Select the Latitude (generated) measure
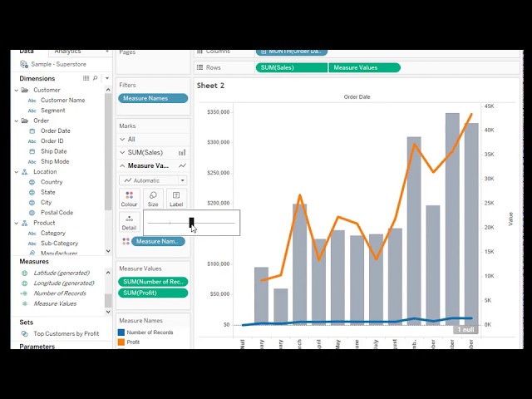The image size is (532, 399). (x=62, y=273)
